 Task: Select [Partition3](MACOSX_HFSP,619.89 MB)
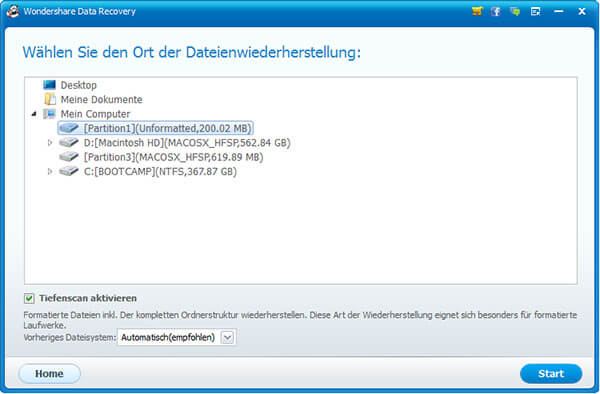click(x=173, y=157)
